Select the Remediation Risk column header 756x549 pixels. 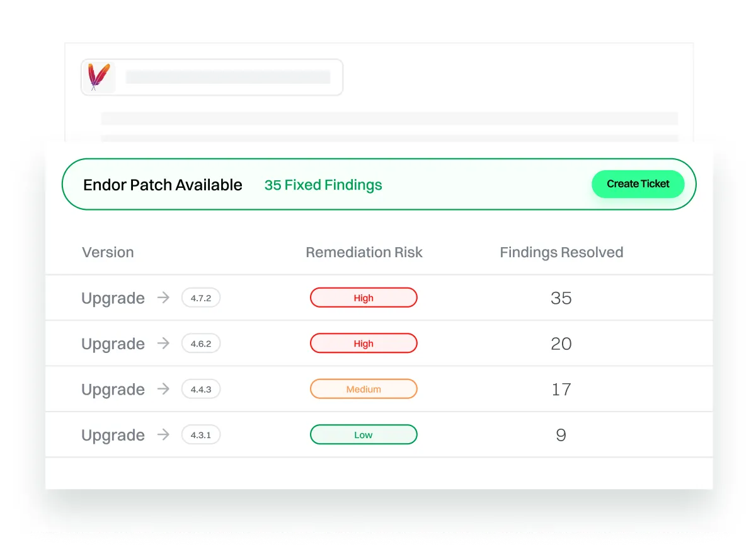coord(364,252)
